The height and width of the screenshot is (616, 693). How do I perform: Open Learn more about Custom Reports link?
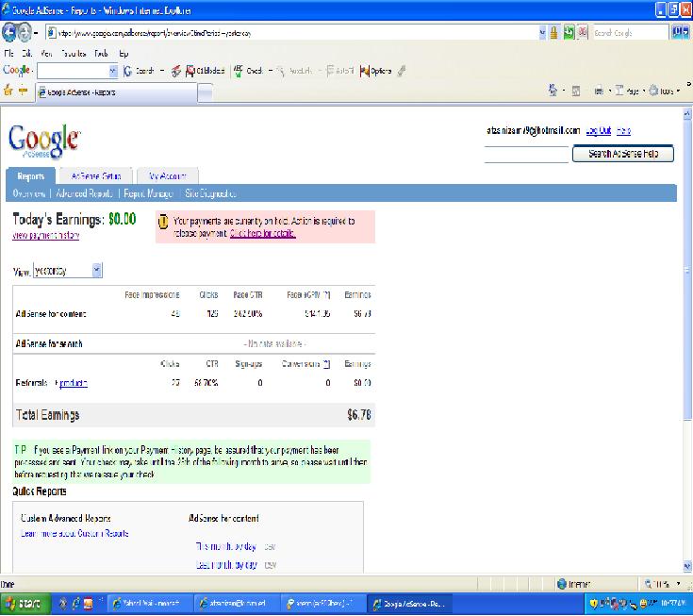74,533
